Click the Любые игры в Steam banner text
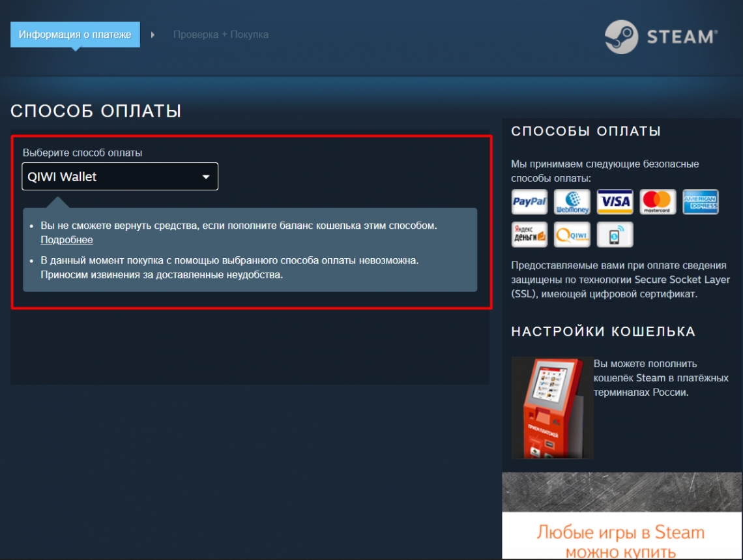743x560 pixels. point(620,532)
